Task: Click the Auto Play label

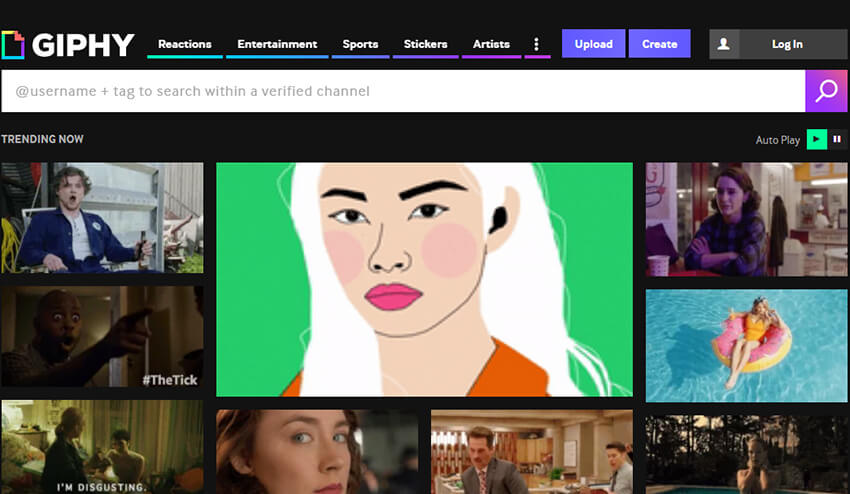Action: click(x=778, y=140)
